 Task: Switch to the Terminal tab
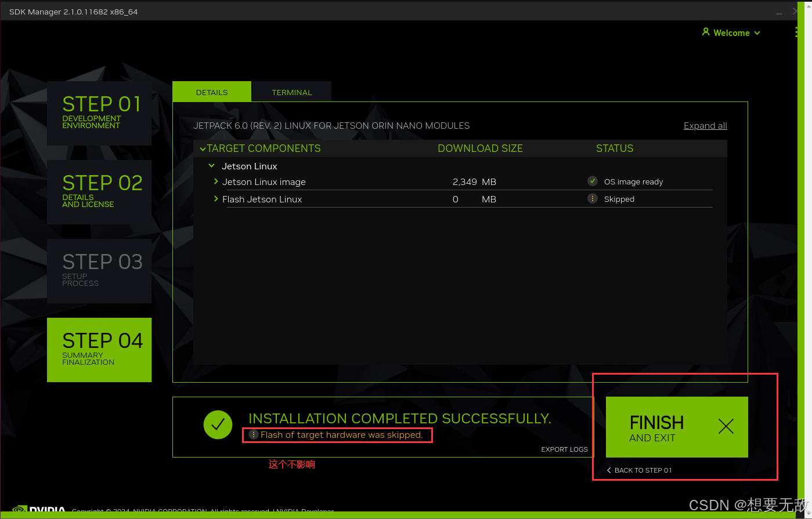point(292,92)
